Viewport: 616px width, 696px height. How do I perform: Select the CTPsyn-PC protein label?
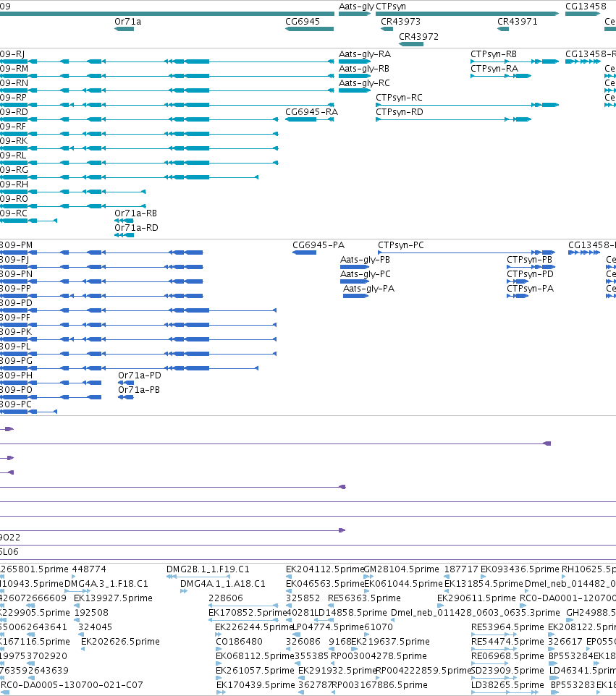point(401,245)
